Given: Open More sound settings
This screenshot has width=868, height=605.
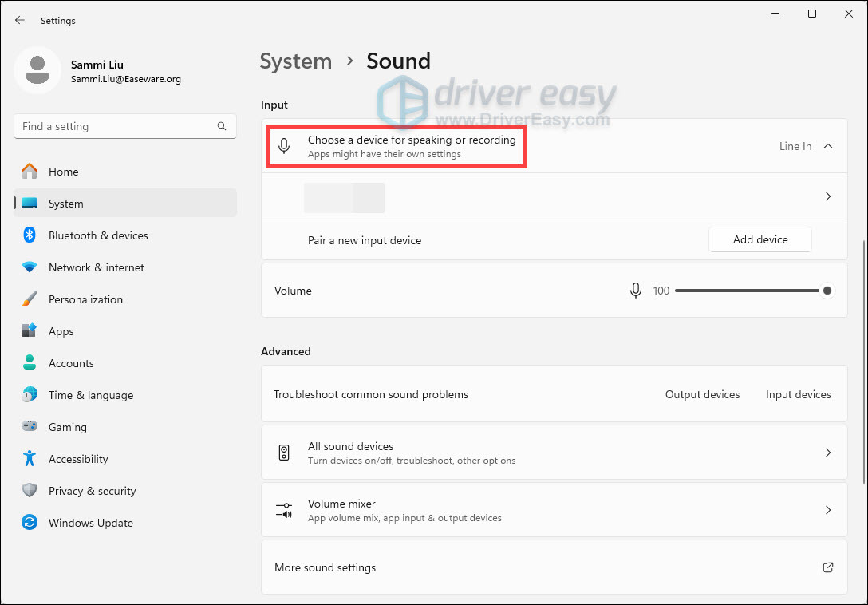Looking at the screenshot, I should click(x=554, y=567).
